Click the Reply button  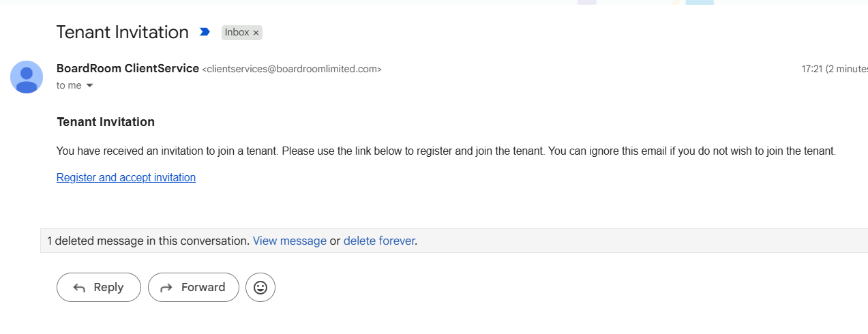click(x=99, y=287)
